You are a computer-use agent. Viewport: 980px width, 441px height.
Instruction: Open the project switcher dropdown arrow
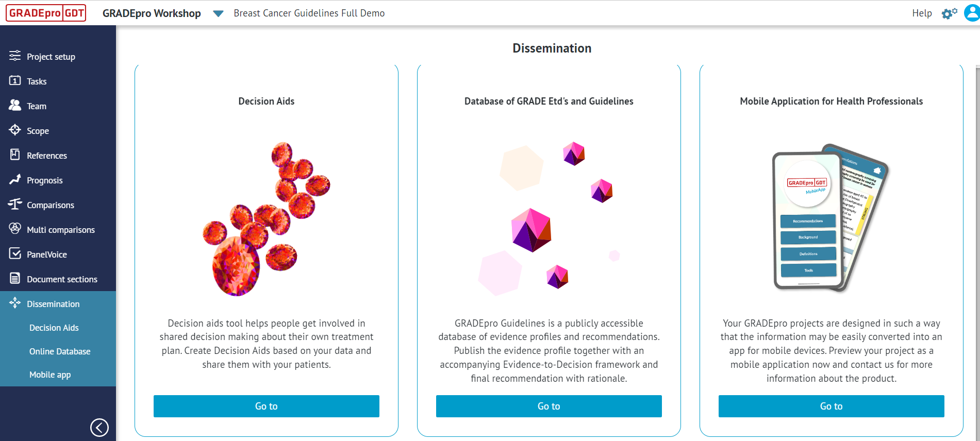(218, 14)
